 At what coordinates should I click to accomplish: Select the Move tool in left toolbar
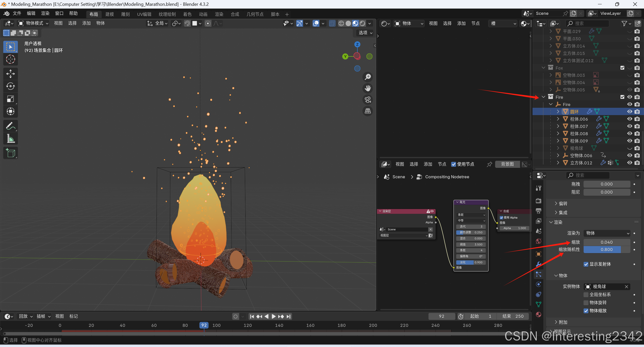pos(10,74)
